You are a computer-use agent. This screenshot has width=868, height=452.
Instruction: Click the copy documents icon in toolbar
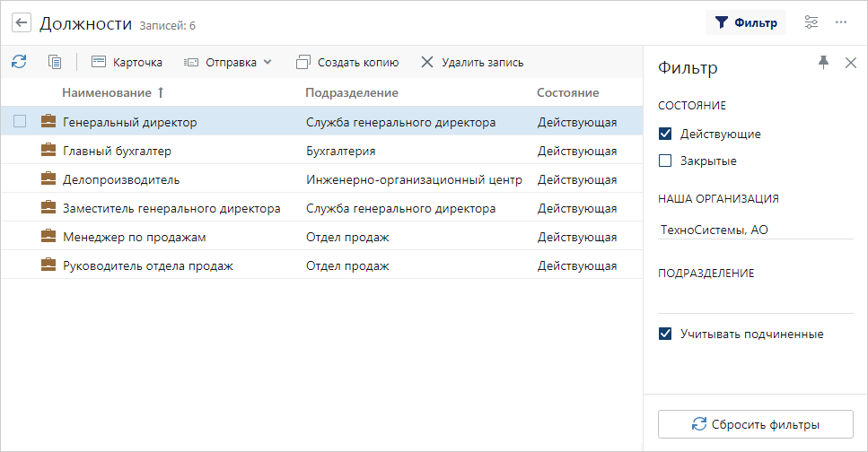pyautogui.click(x=55, y=62)
